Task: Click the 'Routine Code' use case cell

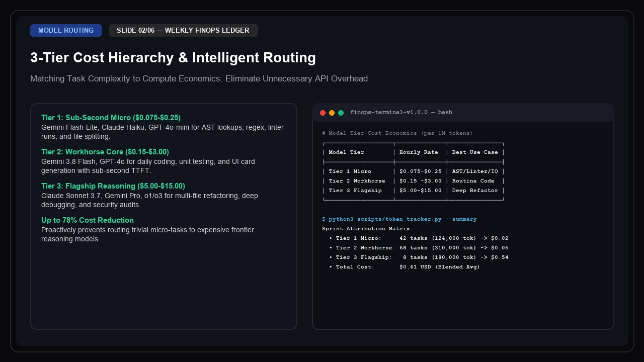Action: click(473, 181)
